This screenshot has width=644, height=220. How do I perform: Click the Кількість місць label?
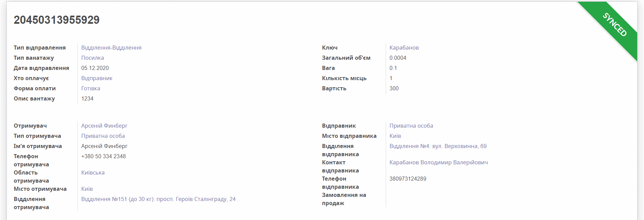click(344, 78)
